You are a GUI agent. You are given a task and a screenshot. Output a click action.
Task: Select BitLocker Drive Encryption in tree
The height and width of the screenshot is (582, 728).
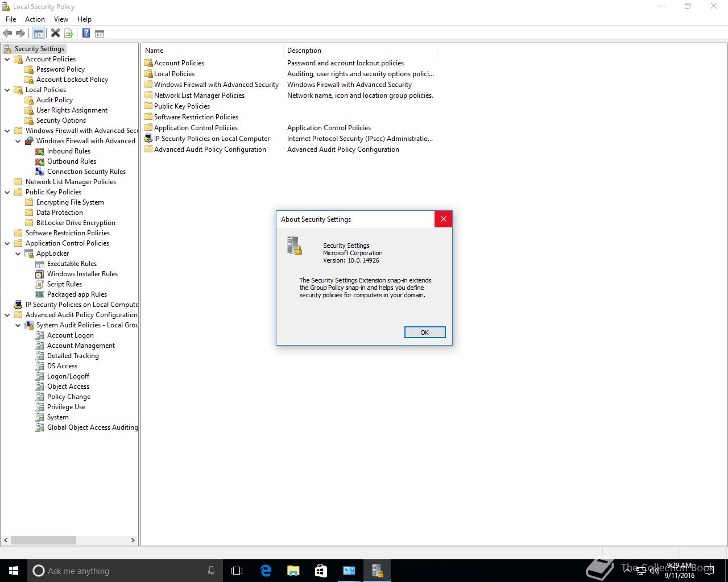point(76,223)
